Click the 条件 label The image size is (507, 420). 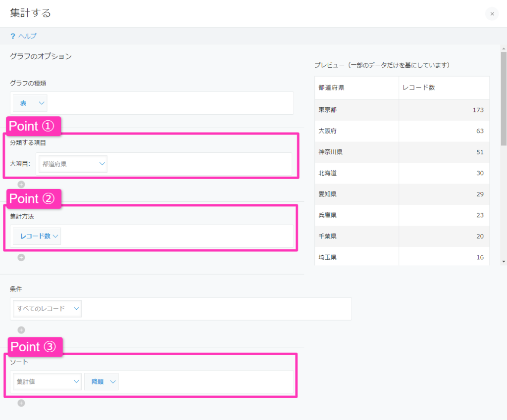pyautogui.click(x=16, y=289)
